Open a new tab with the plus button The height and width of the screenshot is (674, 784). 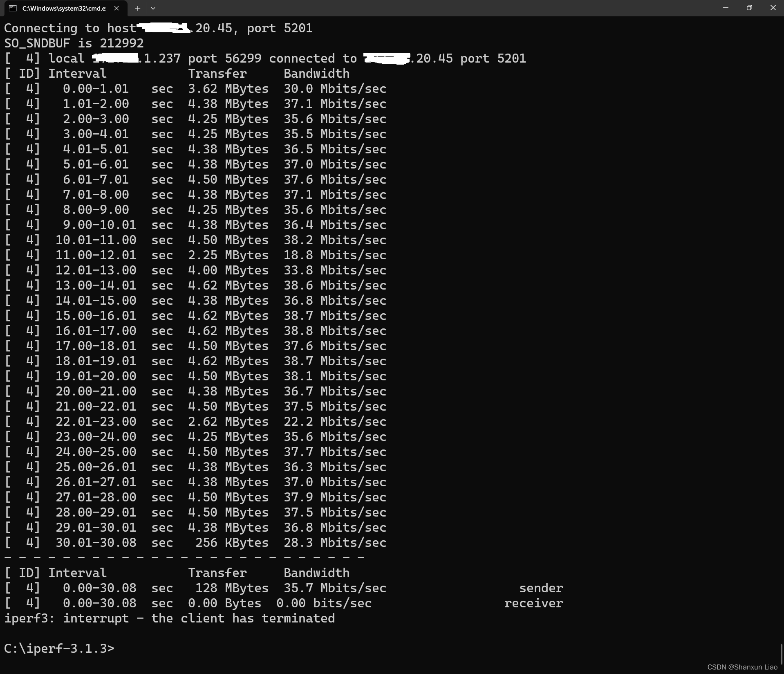(x=137, y=8)
